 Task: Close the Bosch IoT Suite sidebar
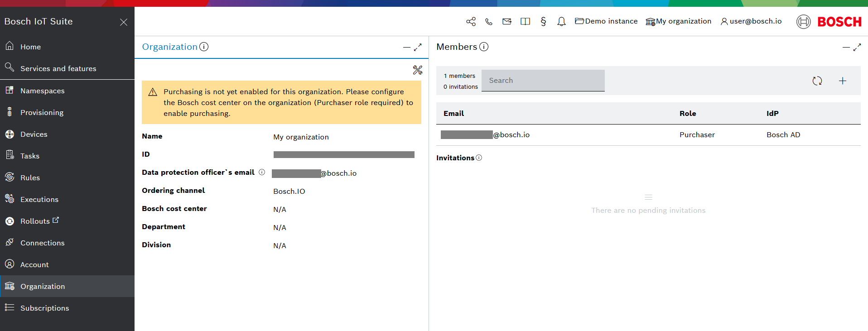[x=124, y=22]
